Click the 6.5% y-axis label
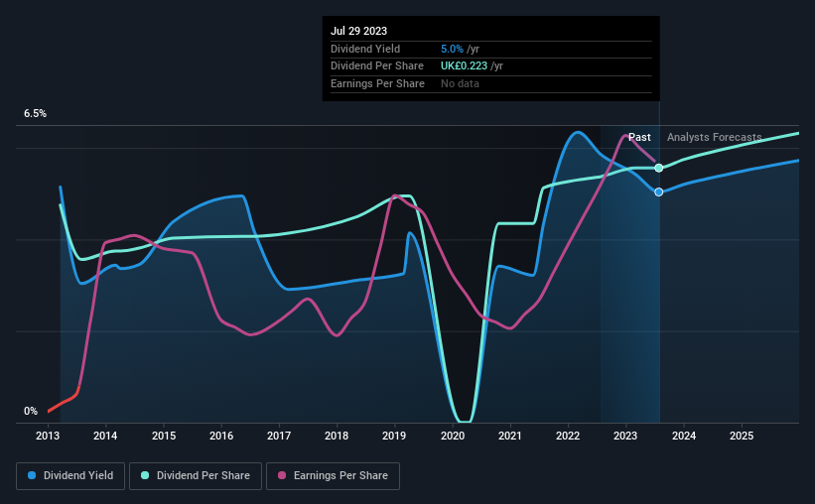Viewport: 815px width, 504px height. click(x=36, y=113)
